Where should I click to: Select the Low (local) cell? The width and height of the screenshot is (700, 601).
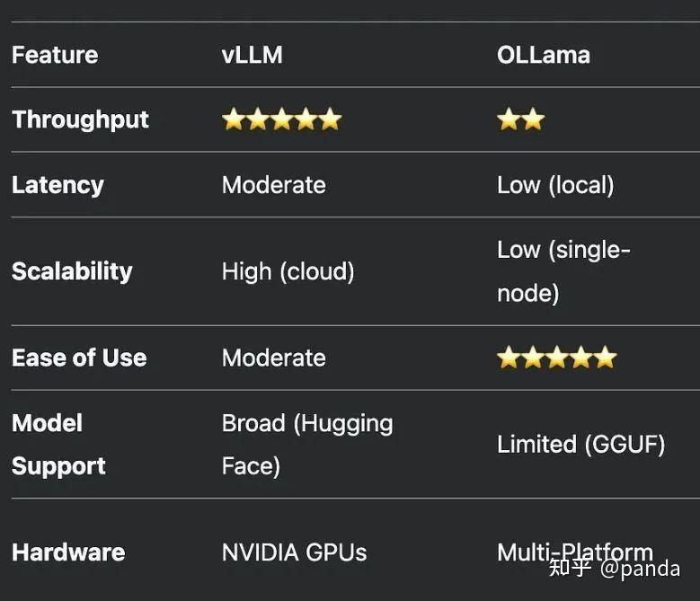tap(555, 185)
